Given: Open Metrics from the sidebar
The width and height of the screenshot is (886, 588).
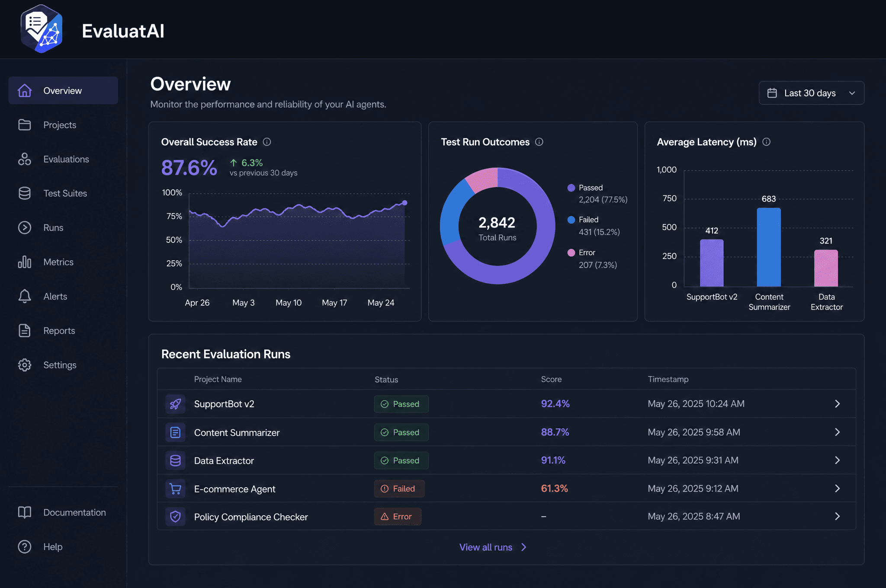Looking at the screenshot, I should pos(58,262).
